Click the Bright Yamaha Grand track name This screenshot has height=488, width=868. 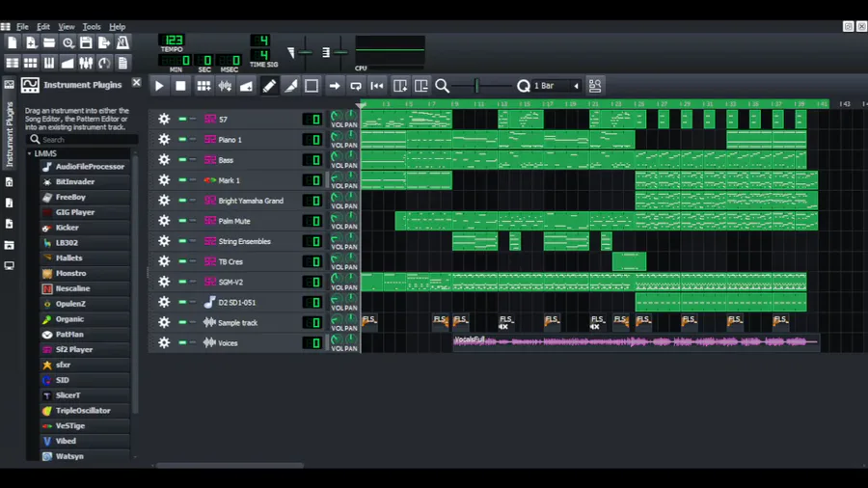(251, 201)
